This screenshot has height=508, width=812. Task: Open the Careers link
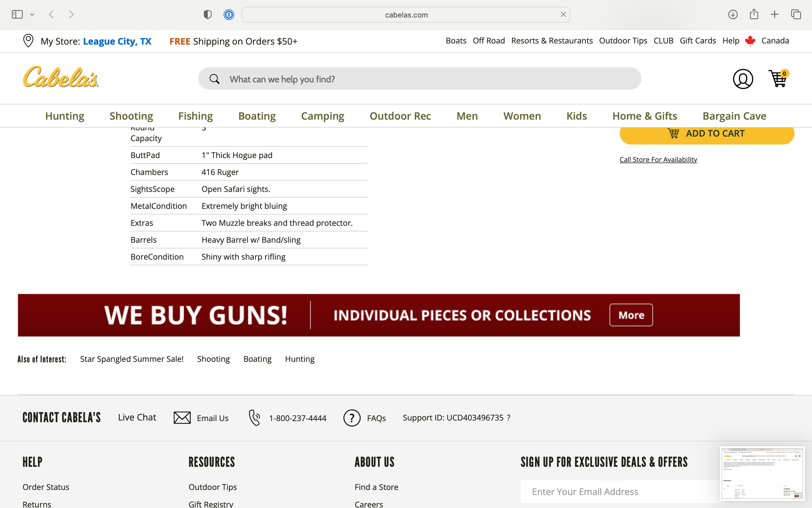point(369,504)
